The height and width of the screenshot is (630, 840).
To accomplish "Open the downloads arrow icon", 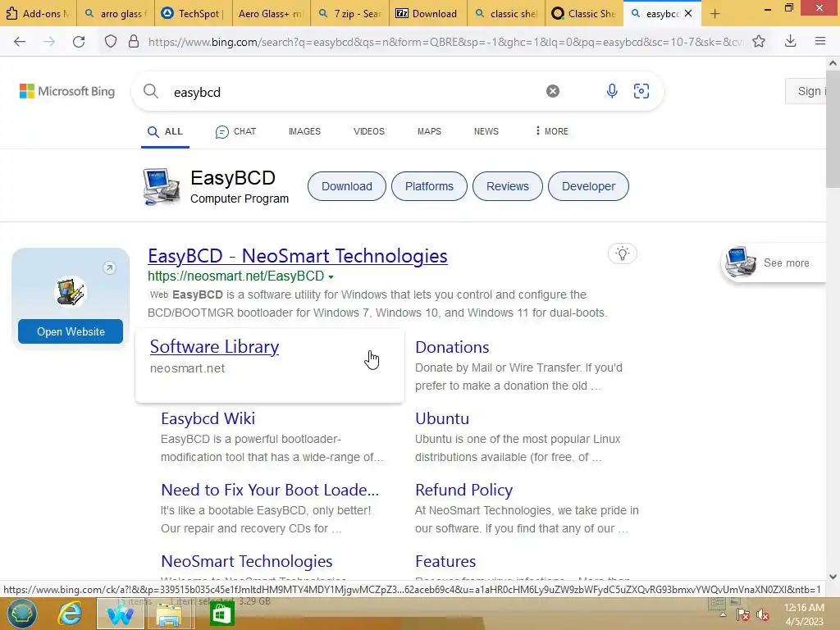I will (790, 41).
